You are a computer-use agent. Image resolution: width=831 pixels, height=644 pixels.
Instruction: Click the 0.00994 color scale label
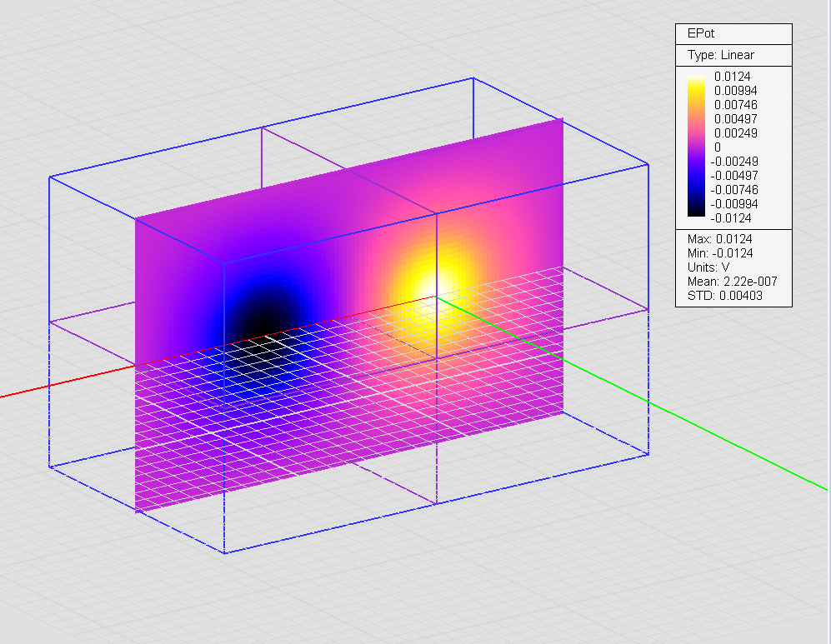(735, 91)
